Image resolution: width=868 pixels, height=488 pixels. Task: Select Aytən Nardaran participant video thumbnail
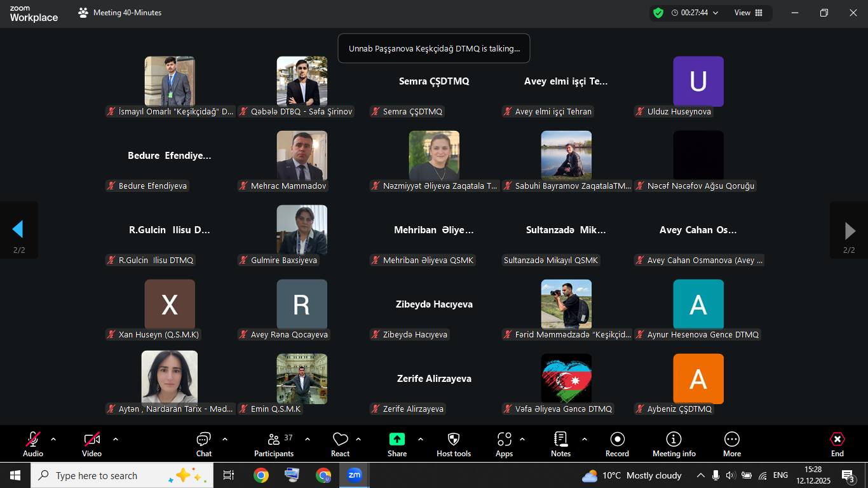[170, 377]
